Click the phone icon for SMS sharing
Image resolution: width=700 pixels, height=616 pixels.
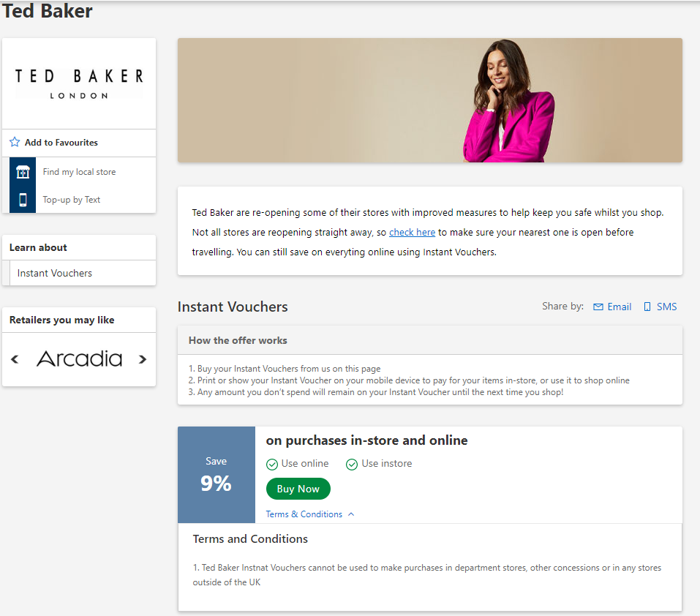click(x=647, y=307)
